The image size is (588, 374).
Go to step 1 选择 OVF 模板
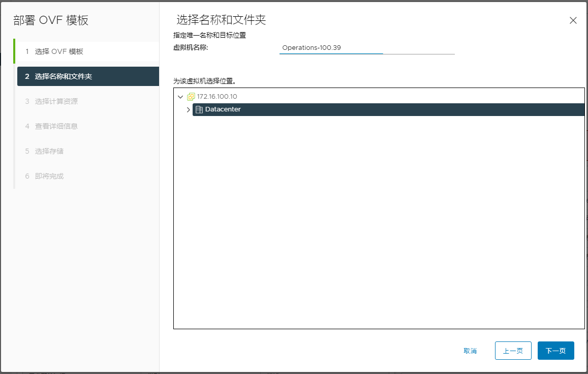[59, 51]
